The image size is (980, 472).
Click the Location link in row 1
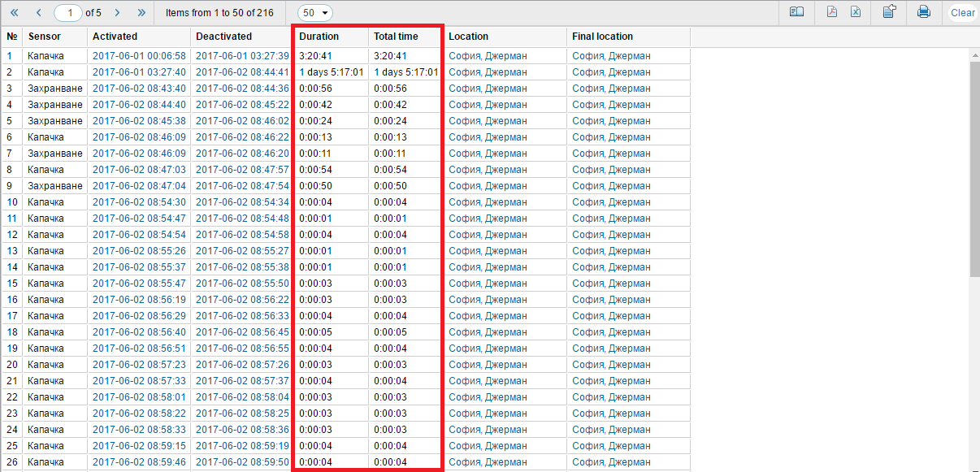pyautogui.click(x=488, y=56)
